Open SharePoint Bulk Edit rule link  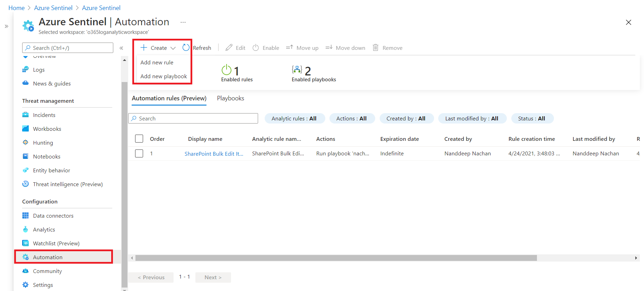point(214,154)
